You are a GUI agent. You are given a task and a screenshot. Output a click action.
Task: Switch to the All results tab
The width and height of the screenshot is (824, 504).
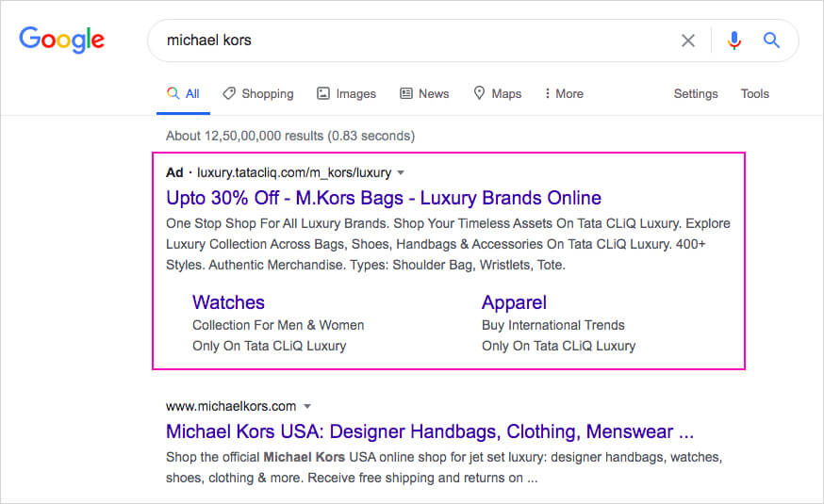[x=183, y=93]
